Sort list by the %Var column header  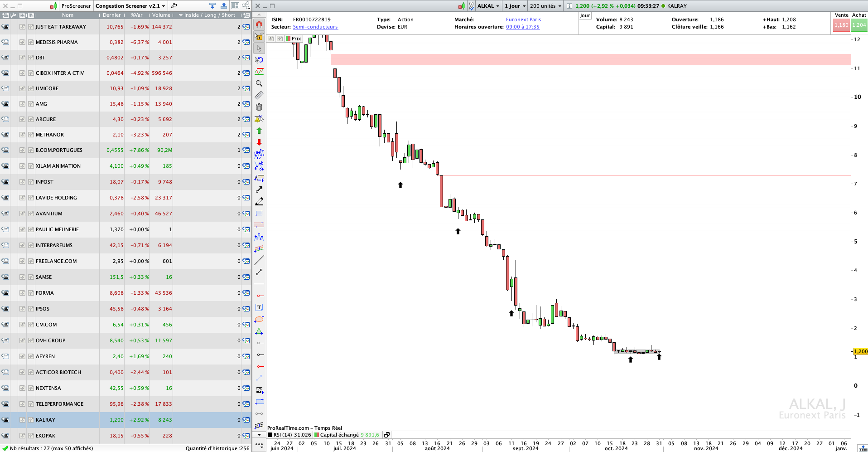pyautogui.click(x=137, y=15)
